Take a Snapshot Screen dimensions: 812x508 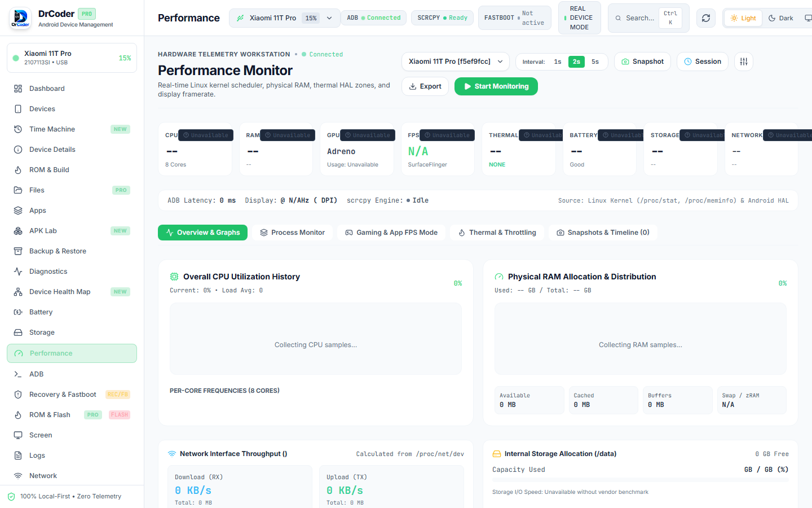coord(642,62)
